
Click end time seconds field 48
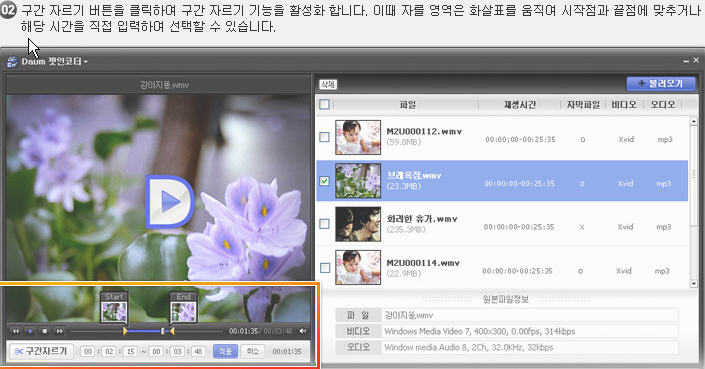(x=198, y=351)
